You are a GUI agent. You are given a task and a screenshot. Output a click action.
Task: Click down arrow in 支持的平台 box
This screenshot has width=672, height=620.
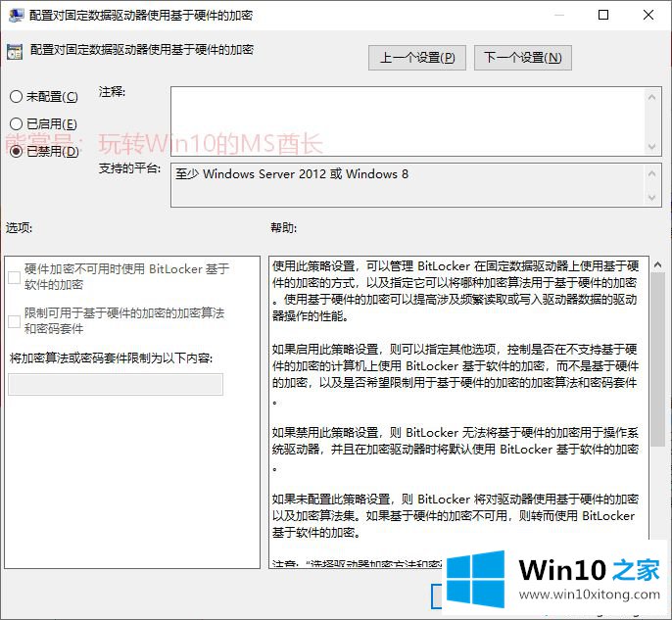651,198
